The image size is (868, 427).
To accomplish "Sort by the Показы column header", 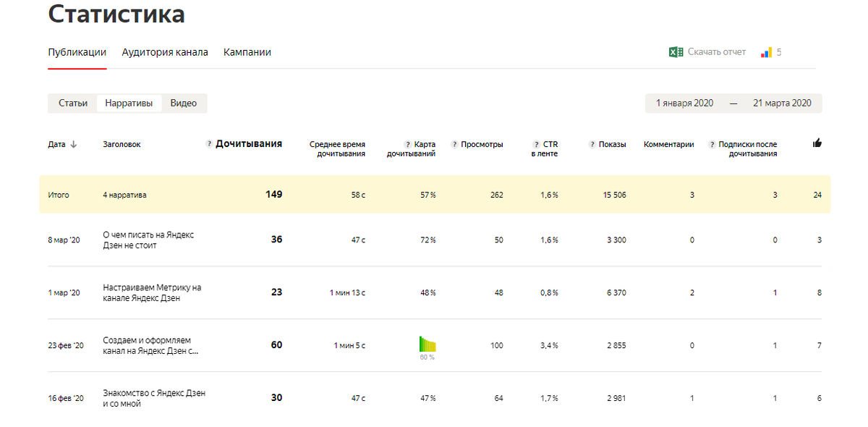I will point(613,144).
